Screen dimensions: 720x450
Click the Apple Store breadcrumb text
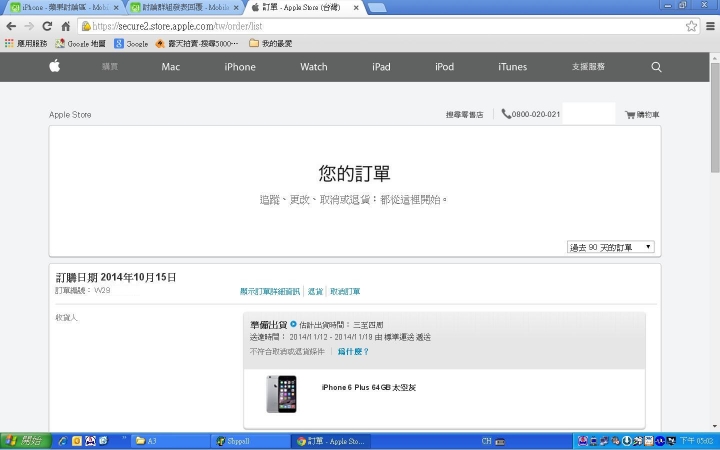point(70,114)
